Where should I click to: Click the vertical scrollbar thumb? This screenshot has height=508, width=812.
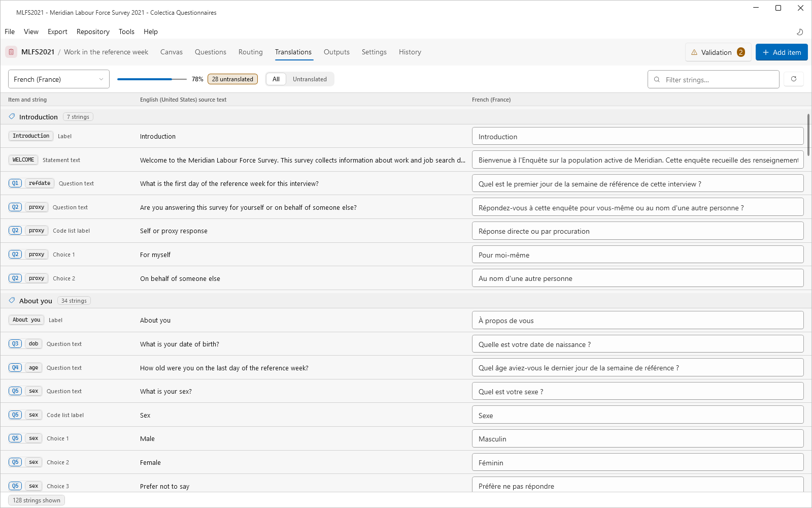[x=808, y=135]
